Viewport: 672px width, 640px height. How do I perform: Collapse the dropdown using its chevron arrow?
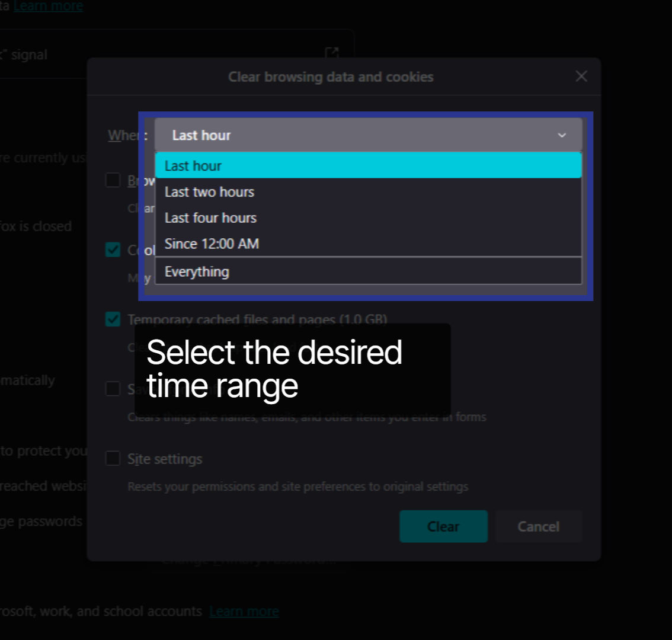coord(561,135)
